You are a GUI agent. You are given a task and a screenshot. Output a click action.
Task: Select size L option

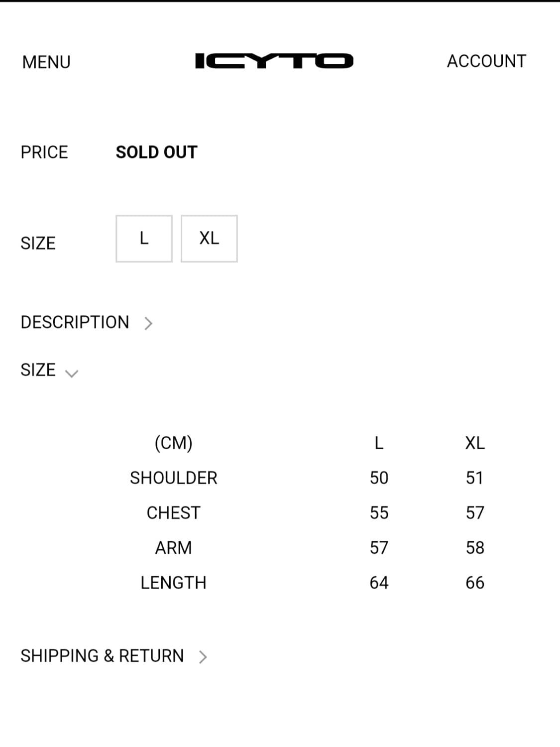[x=144, y=239]
